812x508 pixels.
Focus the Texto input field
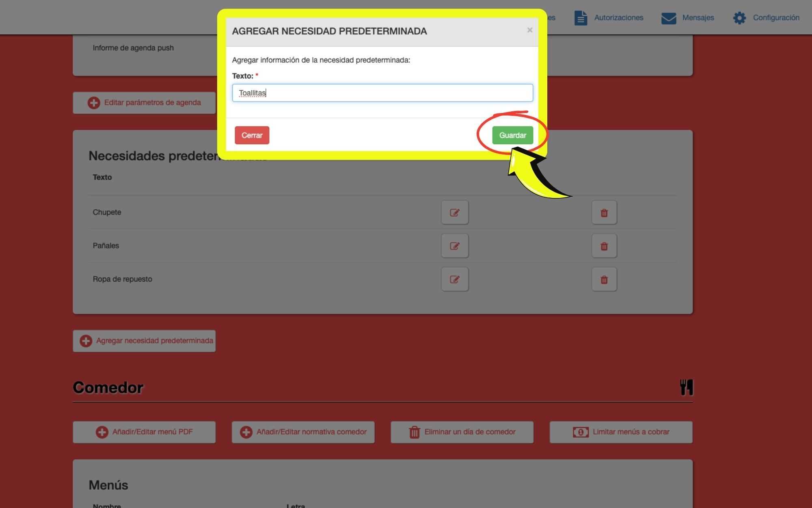pos(382,93)
